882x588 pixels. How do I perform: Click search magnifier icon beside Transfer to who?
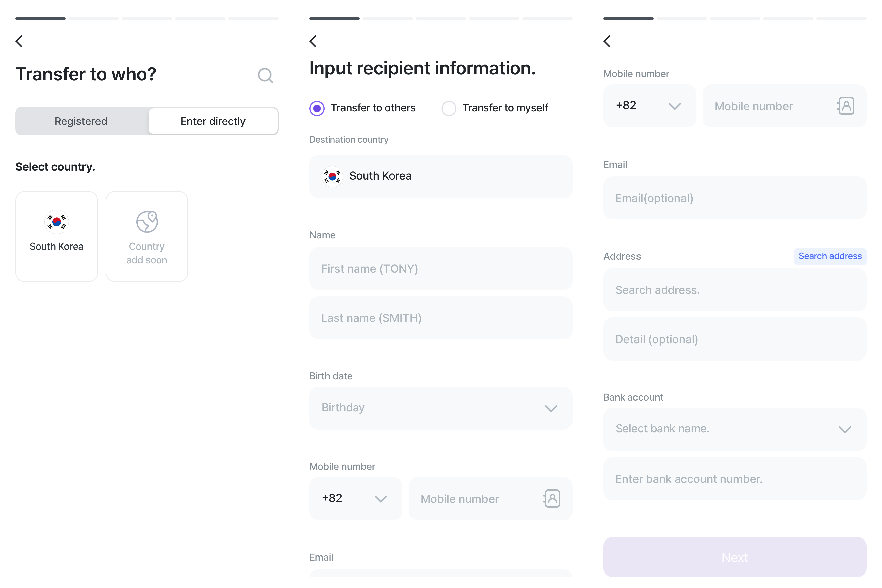[265, 75]
